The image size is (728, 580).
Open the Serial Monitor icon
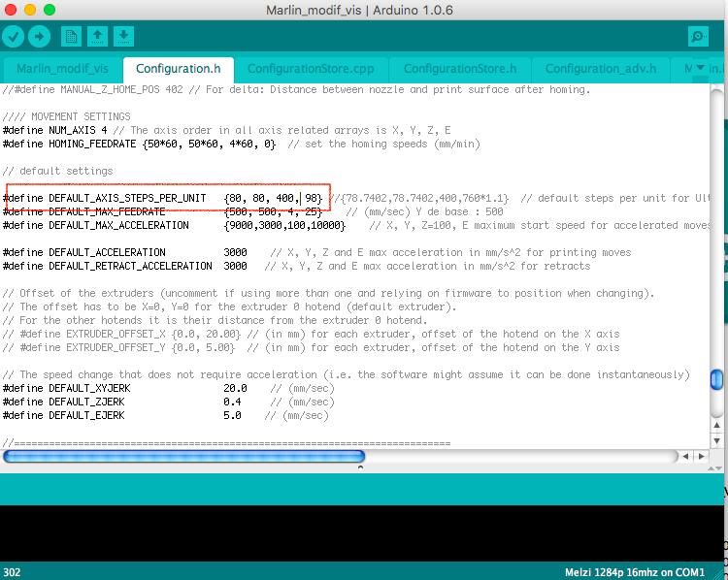tap(698, 36)
